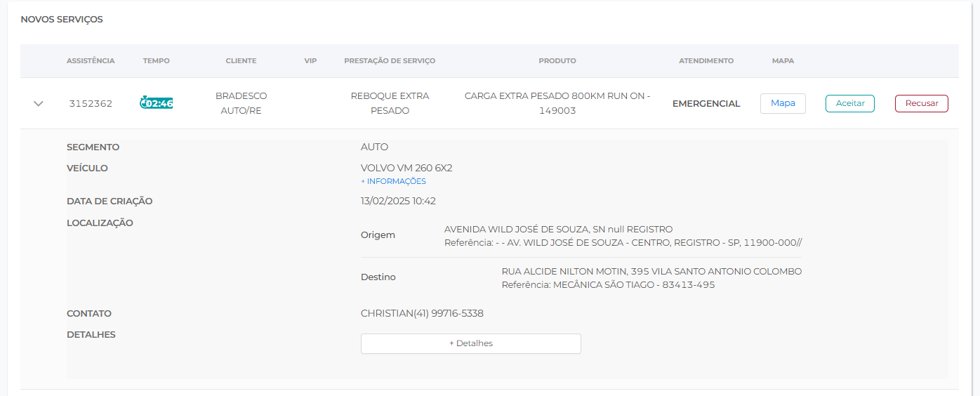
Task: Click reference MECÂNICA SÃO TIAGO
Action: (x=608, y=285)
